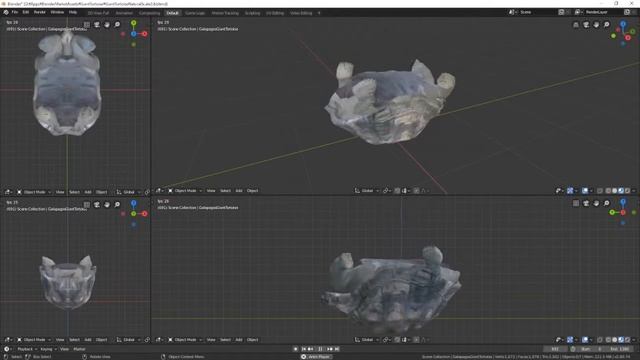Toggle snapping magnet in top-right viewport header

(397, 191)
